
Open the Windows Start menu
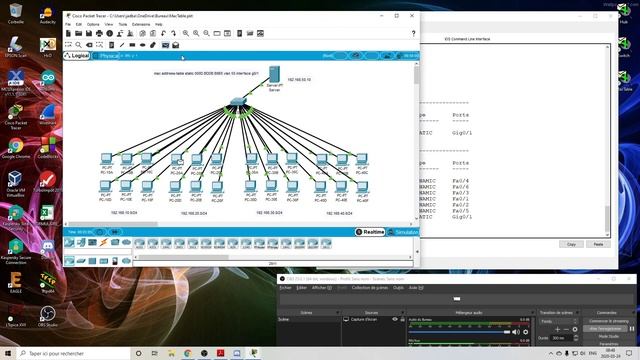click(8, 353)
